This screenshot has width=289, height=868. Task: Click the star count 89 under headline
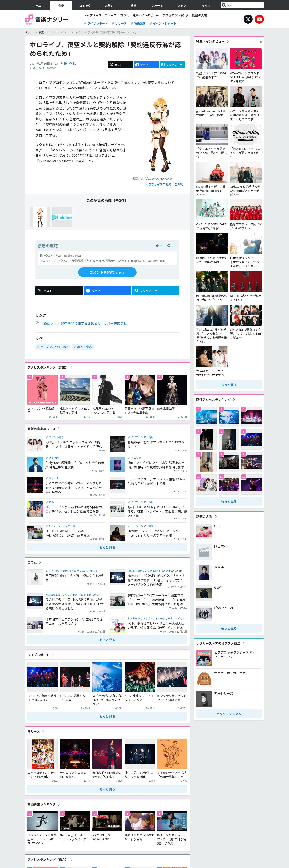(64, 63)
